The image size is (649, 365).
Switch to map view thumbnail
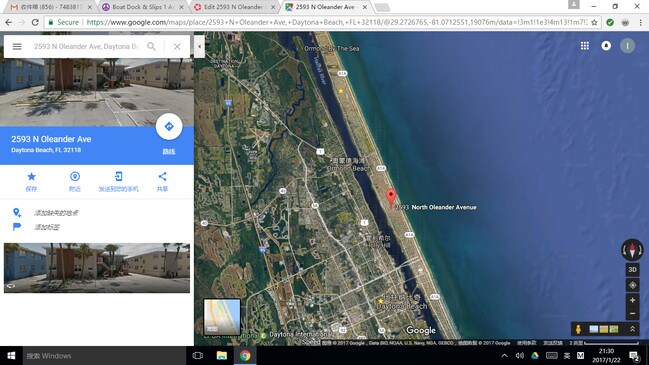tap(222, 317)
